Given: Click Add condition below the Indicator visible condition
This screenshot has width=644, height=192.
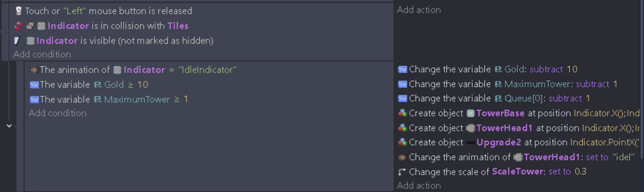Looking at the screenshot, I should point(42,54).
